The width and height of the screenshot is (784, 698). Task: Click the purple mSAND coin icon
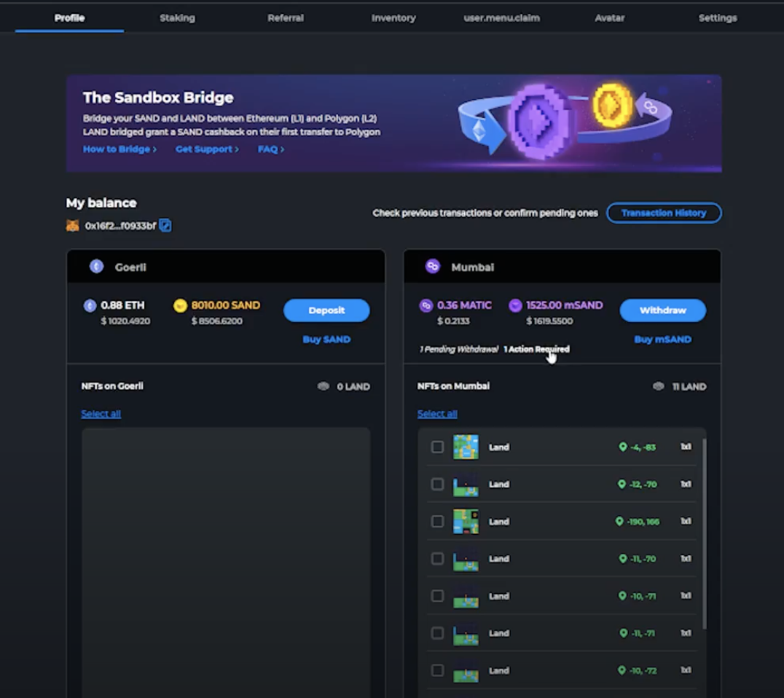516,305
